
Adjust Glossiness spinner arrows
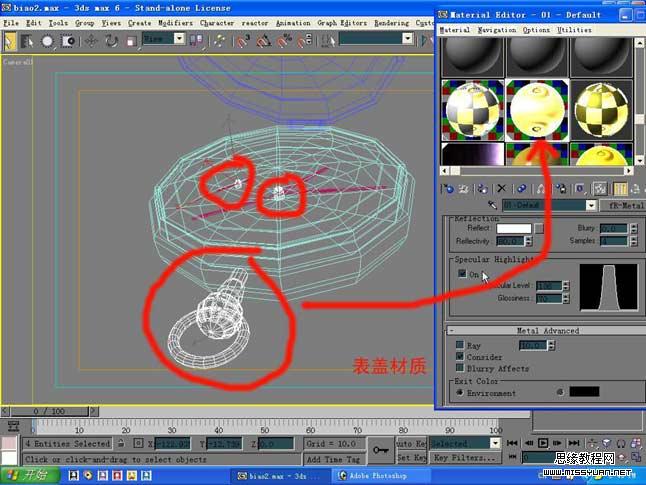pos(566,298)
